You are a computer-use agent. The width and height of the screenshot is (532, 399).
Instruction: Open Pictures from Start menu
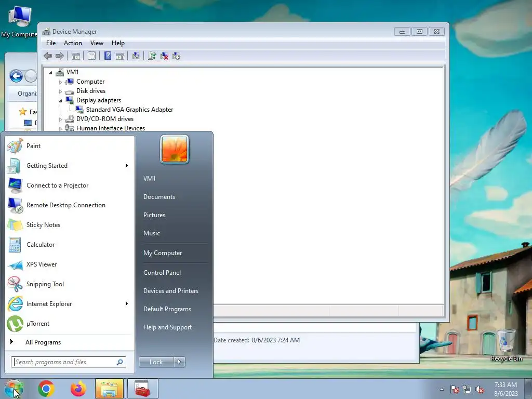tap(154, 215)
